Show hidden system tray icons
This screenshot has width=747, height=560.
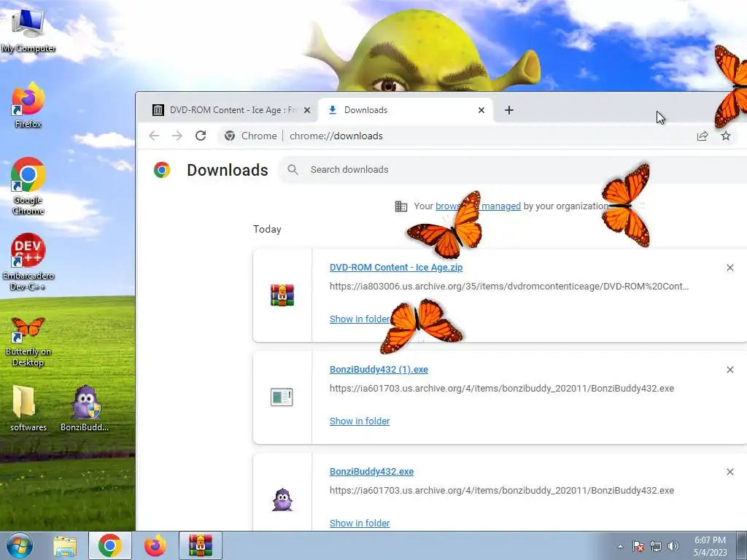[620, 546]
